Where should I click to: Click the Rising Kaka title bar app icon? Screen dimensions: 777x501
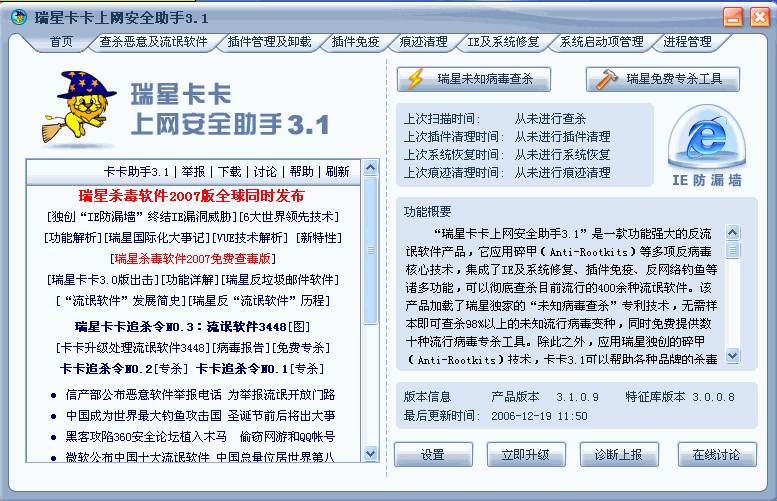tap(19, 17)
